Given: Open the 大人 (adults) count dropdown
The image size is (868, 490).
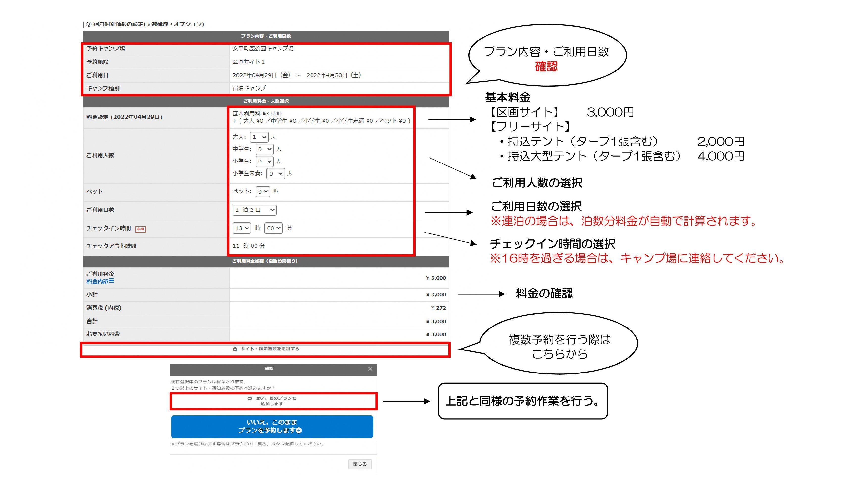Looking at the screenshot, I should (259, 137).
